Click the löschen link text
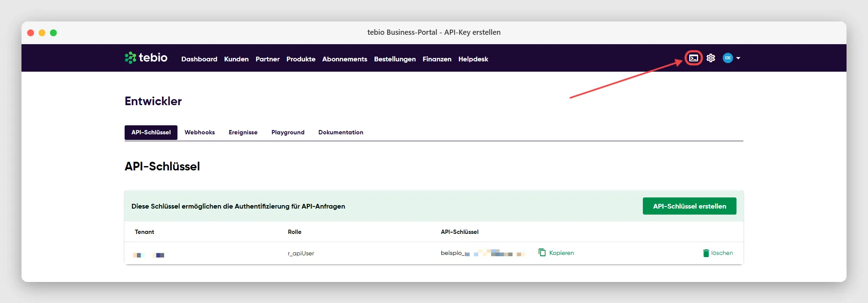 pos(722,253)
